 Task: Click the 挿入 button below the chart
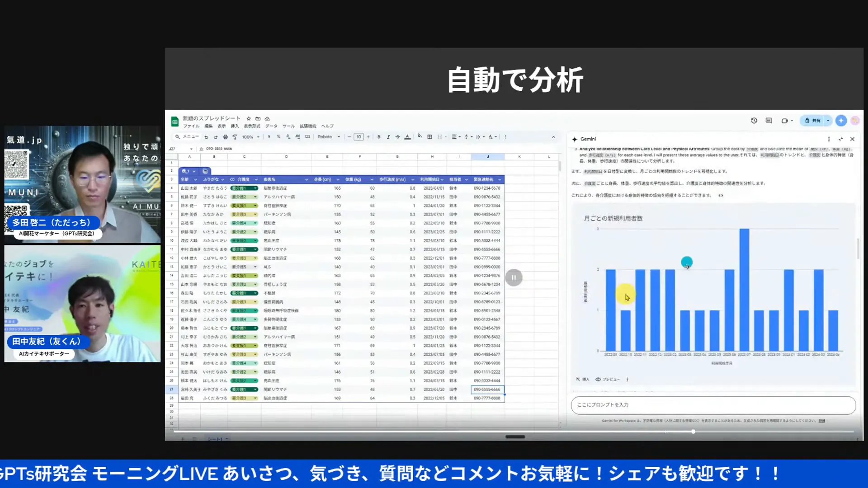tap(583, 380)
